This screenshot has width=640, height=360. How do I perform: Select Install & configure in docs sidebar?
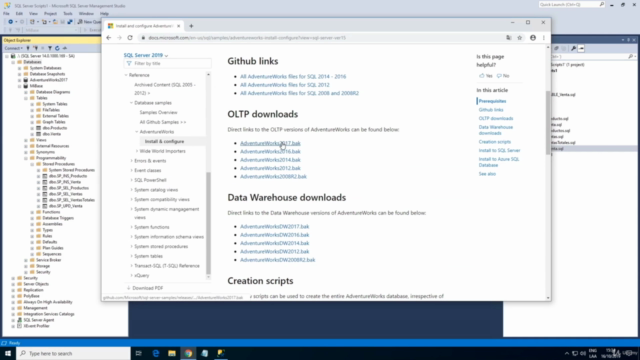click(x=164, y=141)
